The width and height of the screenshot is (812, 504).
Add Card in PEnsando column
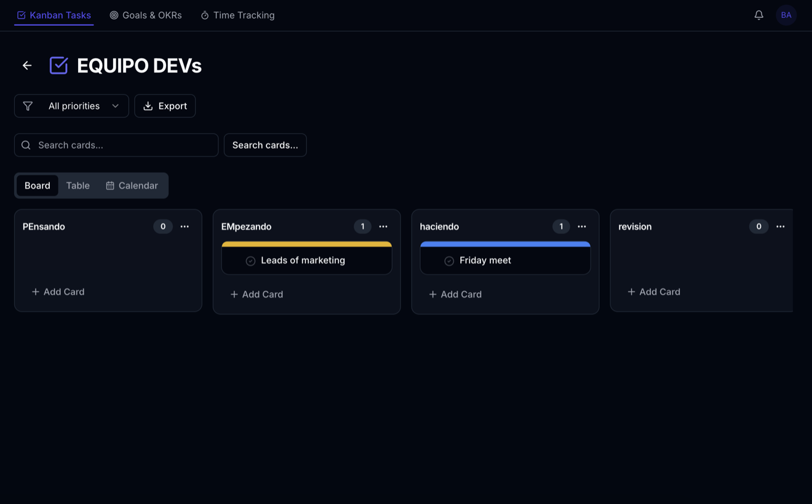point(58,292)
